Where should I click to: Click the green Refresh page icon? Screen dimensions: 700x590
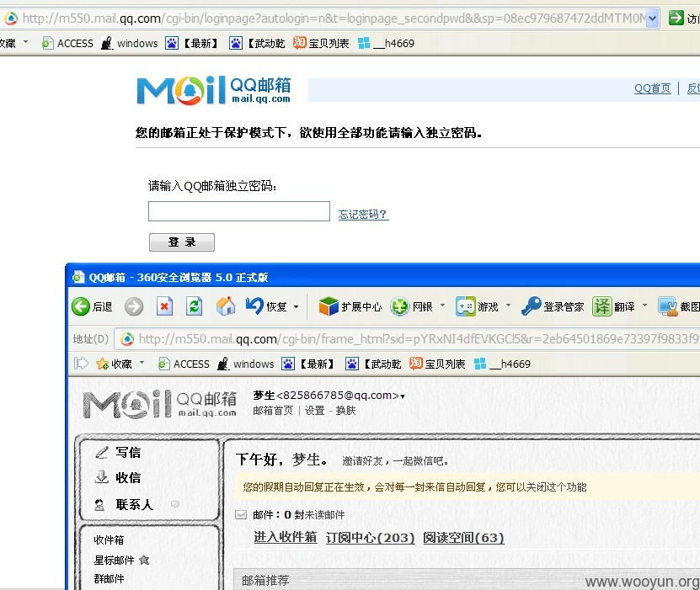tap(195, 307)
